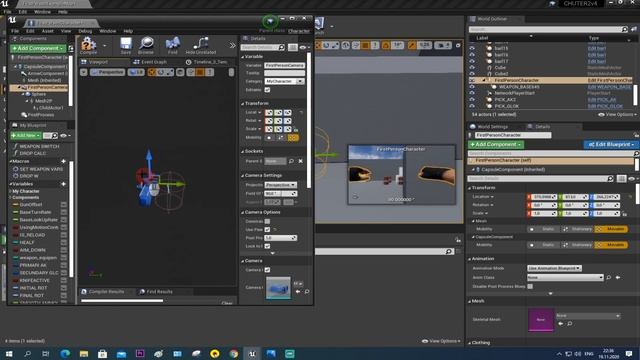The image size is (640, 360).
Task: Toggle visibility of bar15 in World Outliner
Action: point(472,48)
